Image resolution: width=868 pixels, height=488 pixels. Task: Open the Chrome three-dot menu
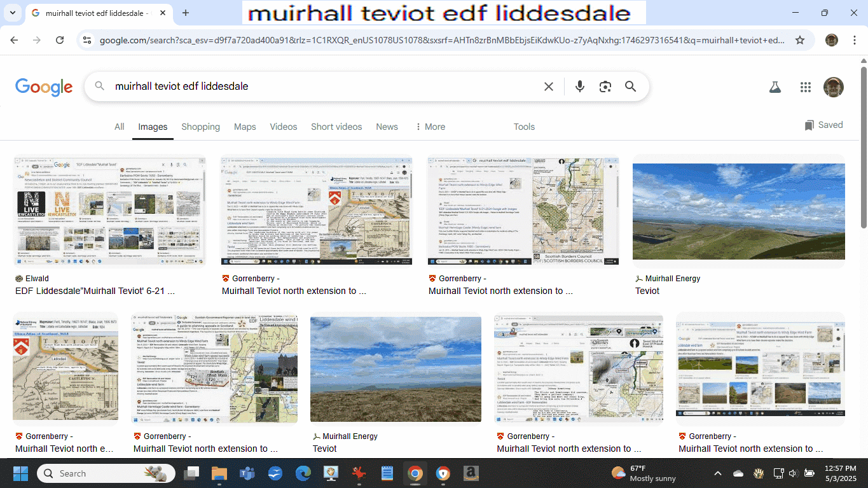(854, 40)
